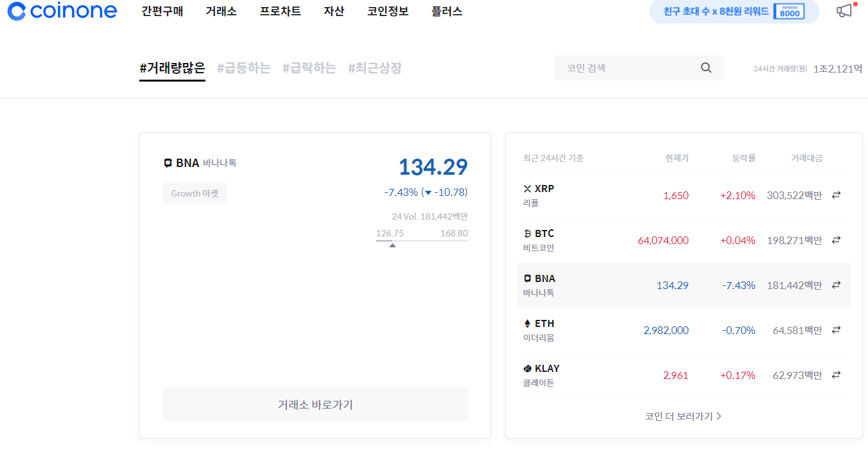Open the 거래소 menu

(221, 12)
